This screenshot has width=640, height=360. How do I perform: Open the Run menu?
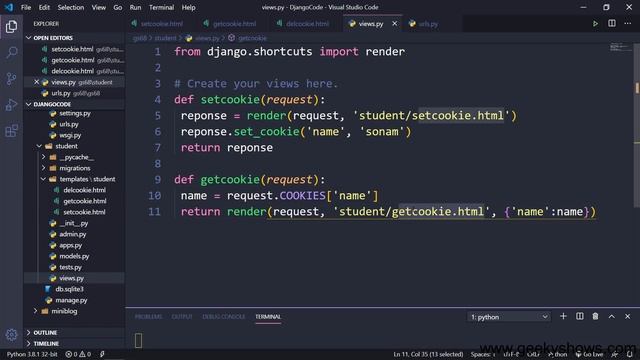pyautogui.click(x=135, y=7)
